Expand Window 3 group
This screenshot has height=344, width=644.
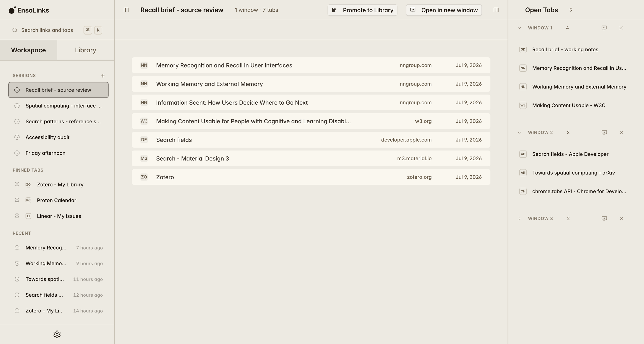click(x=519, y=219)
